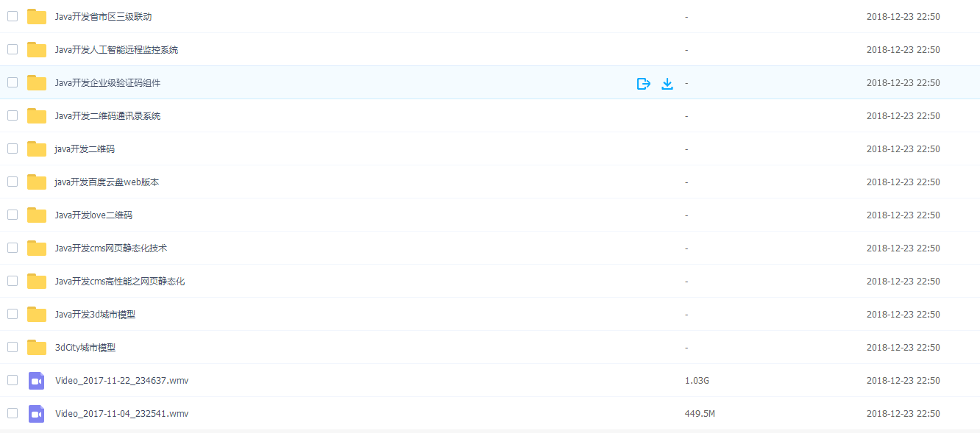Open folder name 3dCity城市模型
The image size is (980, 433).
click(85, 348)
